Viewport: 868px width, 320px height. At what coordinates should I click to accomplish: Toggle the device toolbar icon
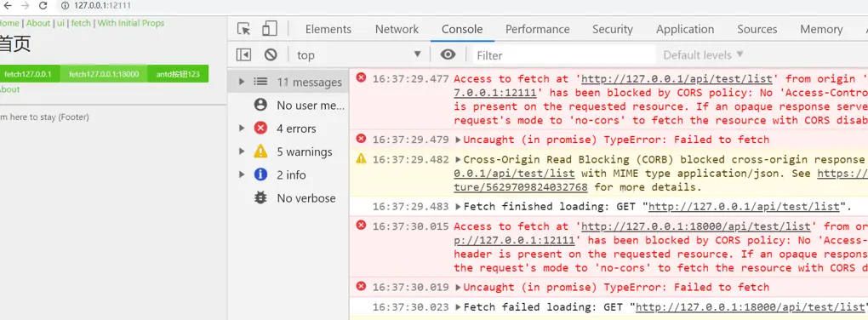pyautogui.click(x=270, y=29)
